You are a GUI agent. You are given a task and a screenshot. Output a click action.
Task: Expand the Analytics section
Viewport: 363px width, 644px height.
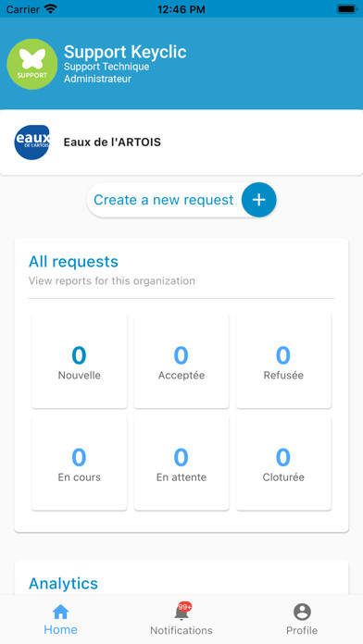63,583
